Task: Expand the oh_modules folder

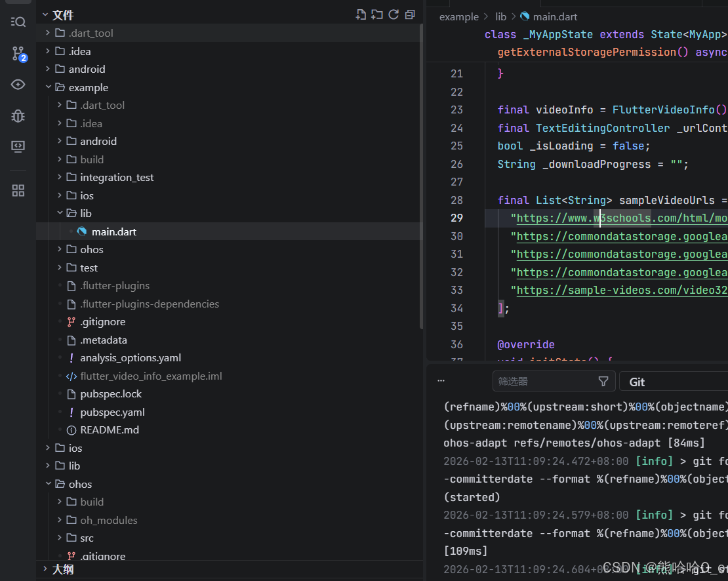Action: tap(60, 520)
